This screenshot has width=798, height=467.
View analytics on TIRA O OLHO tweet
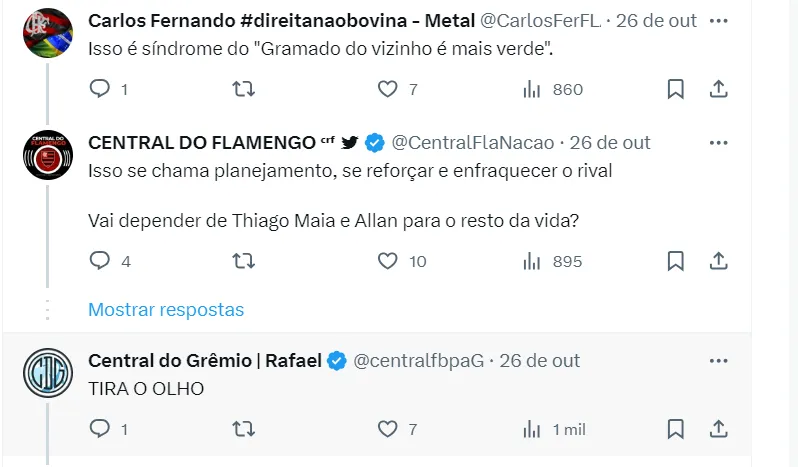pos(554,429)
